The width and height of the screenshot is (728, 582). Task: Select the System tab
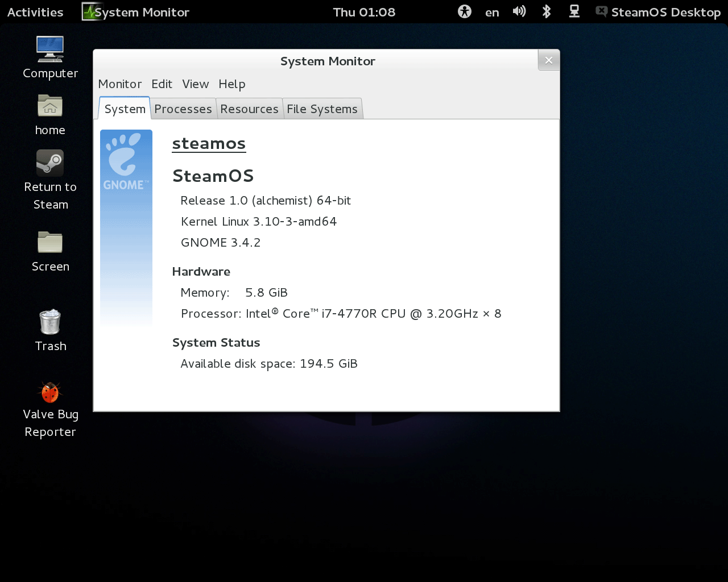(125, 109)
